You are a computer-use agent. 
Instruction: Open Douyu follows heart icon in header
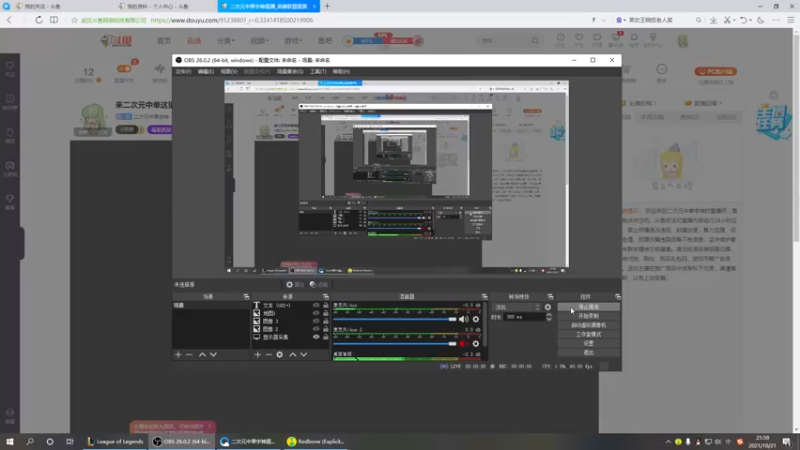[x=579, y=38]
